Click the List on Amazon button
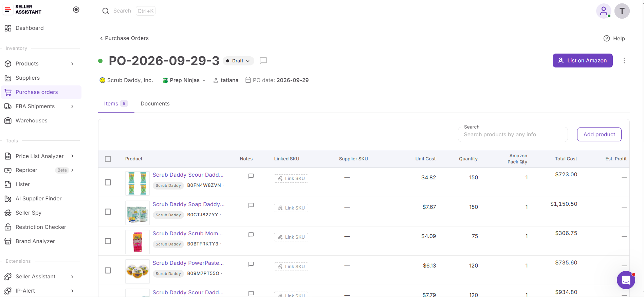The height and width of the screenshot is (297, 644). [x=583, y=61]
